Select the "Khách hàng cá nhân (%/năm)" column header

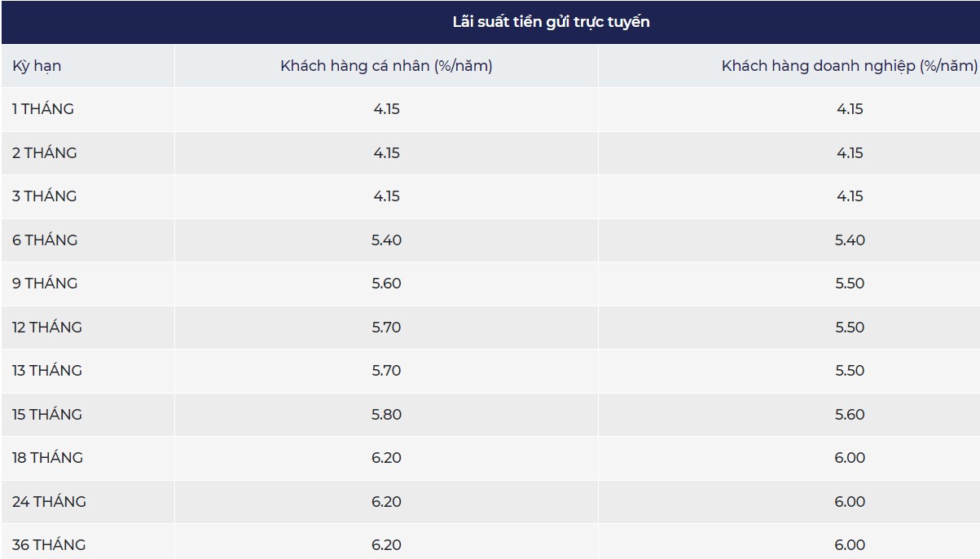tap(386, 66)
